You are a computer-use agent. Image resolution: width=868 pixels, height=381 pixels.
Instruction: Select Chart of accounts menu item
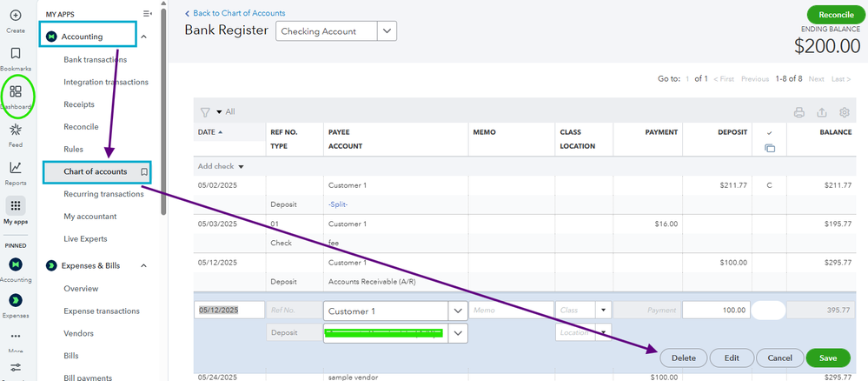tap(96, 172)
